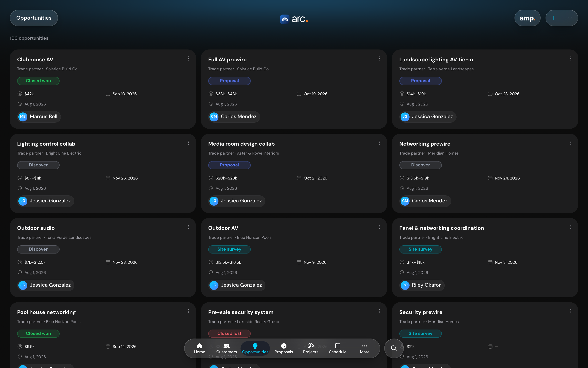Click the Opportunities header button
This screenshot has height=368, width=588.
(34, 18)
